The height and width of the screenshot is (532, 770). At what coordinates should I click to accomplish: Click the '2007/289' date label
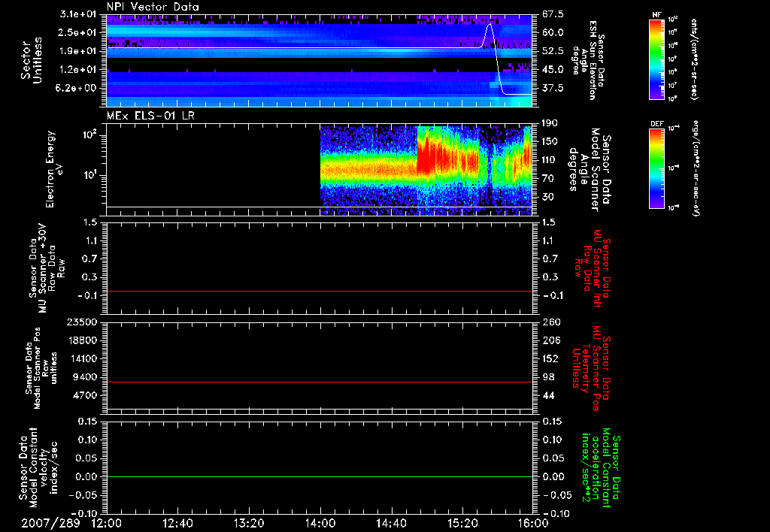click(x=50, y=523)
